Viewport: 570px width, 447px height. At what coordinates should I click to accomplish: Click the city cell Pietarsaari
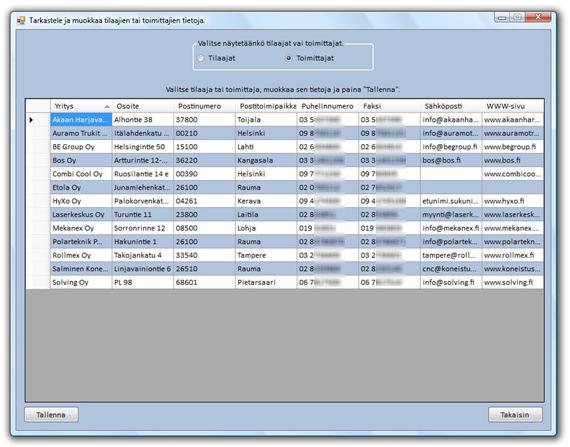pyautogui.click(x=266, y=282)
